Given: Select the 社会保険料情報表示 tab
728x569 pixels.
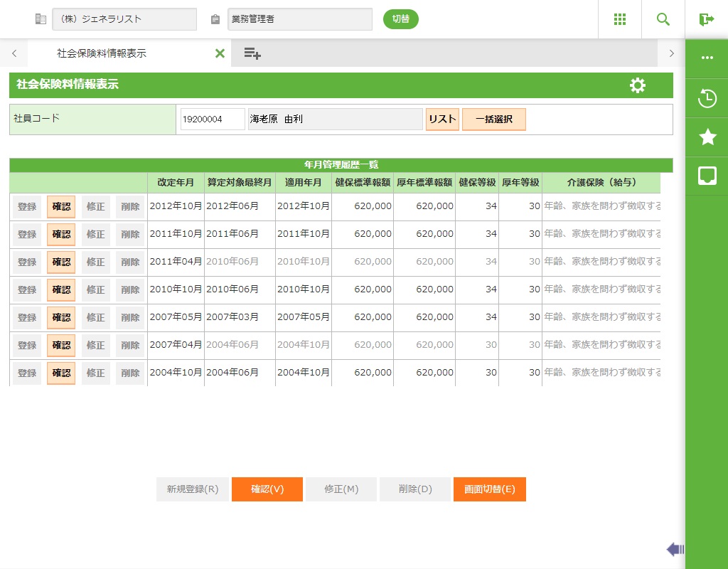Looking at the screenshot, I should (102, 53).
